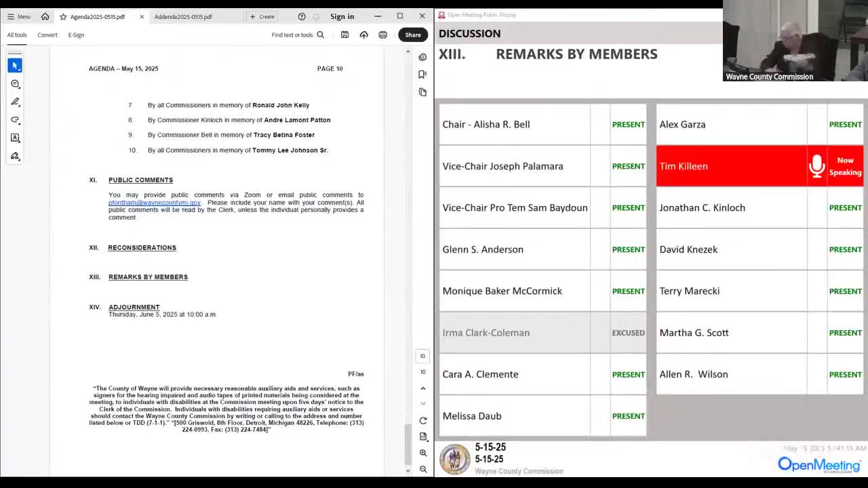The image size is (868, 488).
Task: Save the PDF with the floppy icon
Action: [x=344, y=35]
